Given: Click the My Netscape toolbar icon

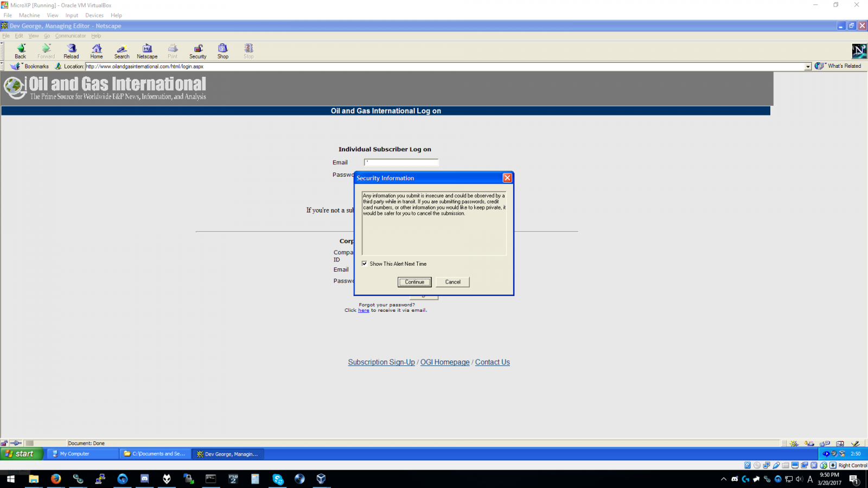Looking at the screenshot, I should (x=147, y=51).
